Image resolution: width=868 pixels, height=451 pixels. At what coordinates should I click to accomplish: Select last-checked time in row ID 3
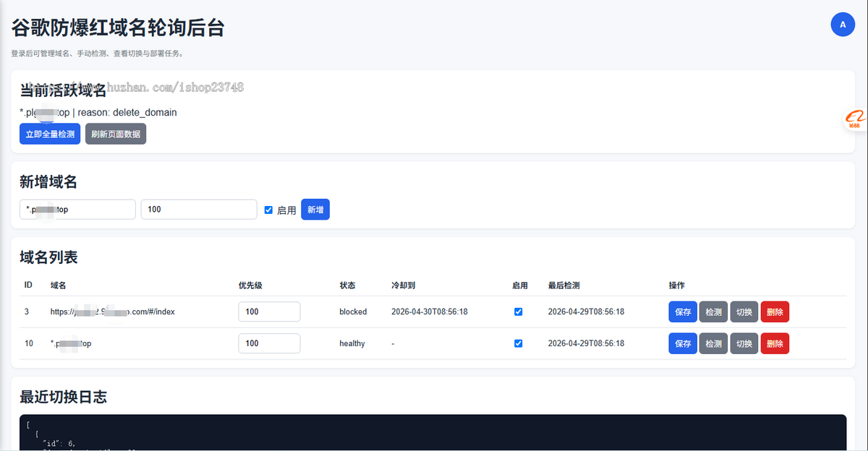tap(587, 312)
